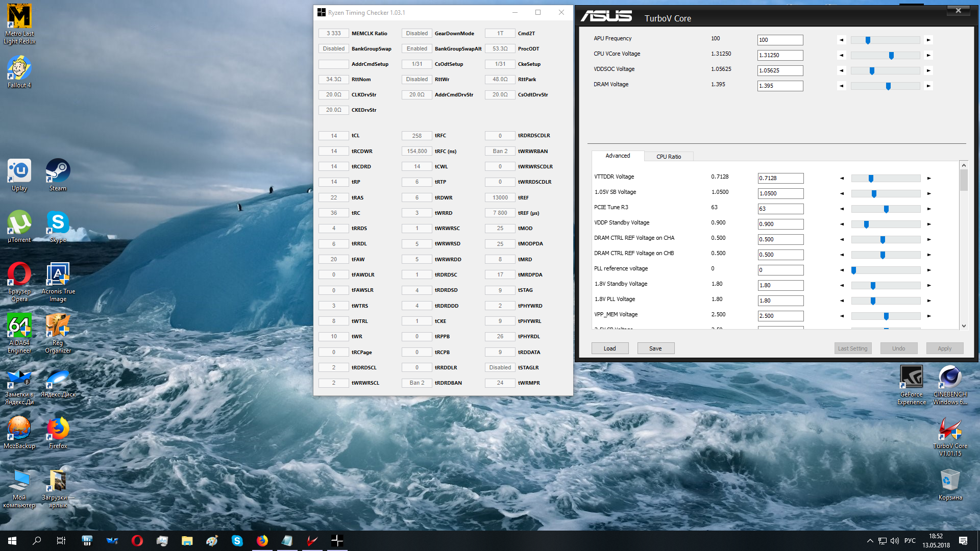
Task: Click the Load profile button
Action: point(609,348)
